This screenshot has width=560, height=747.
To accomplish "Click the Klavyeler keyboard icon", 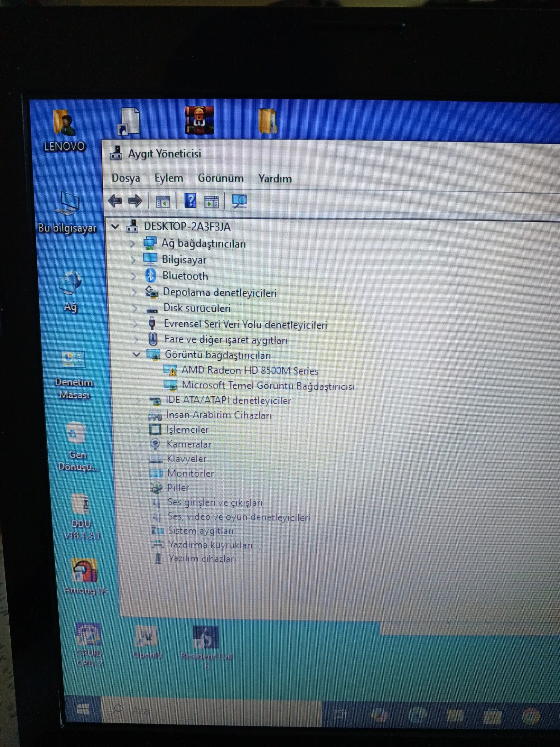I will click(156, 459).
